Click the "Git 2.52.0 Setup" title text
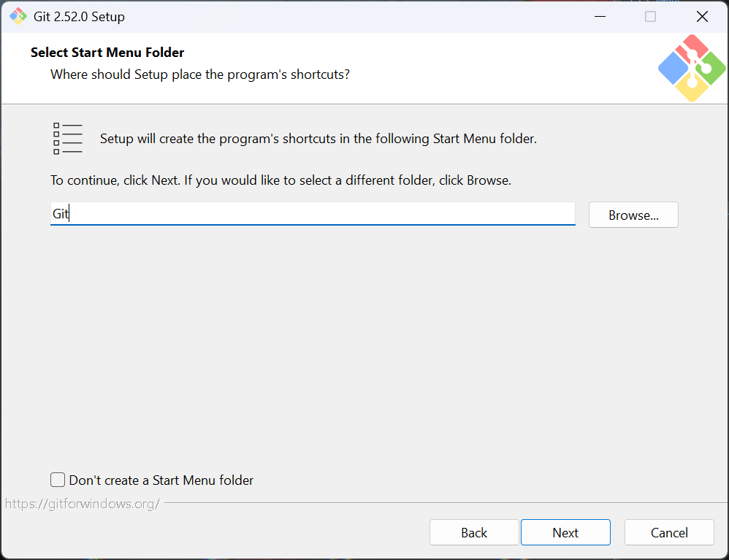This screenshot has height=560, width=729. pos(79,17)
